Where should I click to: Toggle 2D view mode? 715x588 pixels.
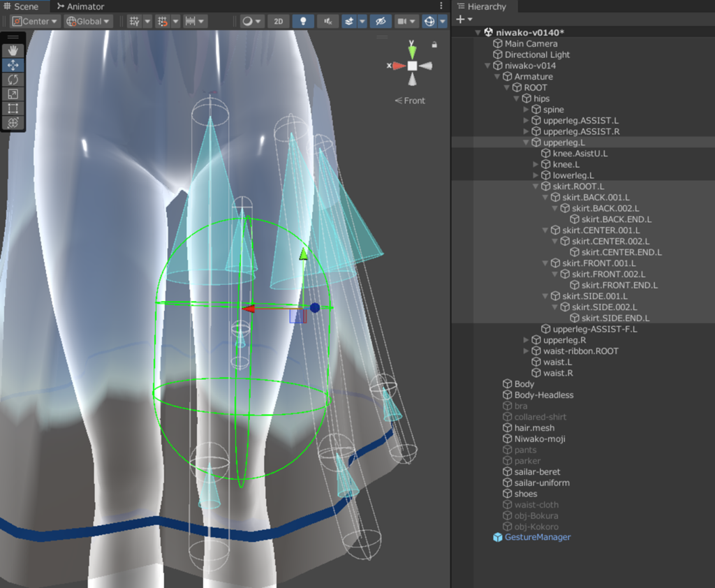coord(279,21)
